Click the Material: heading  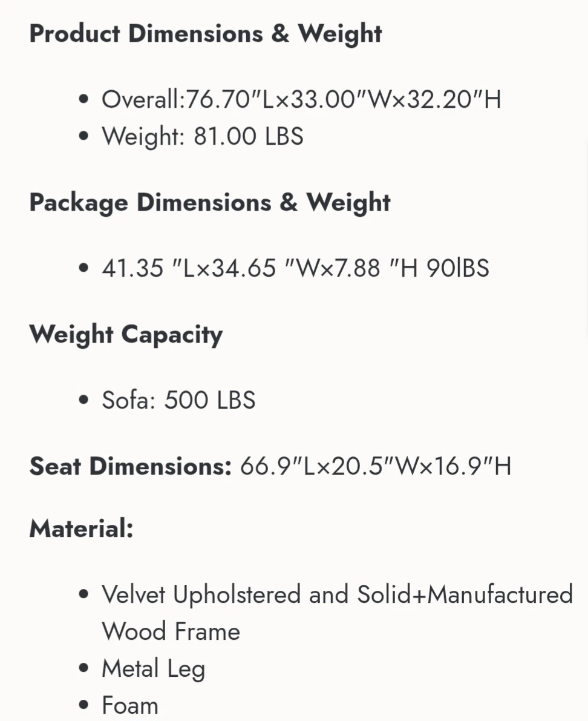(81, 528)
